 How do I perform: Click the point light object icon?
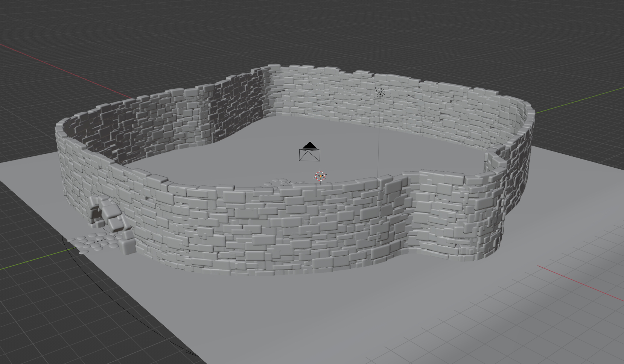[380, 93]
